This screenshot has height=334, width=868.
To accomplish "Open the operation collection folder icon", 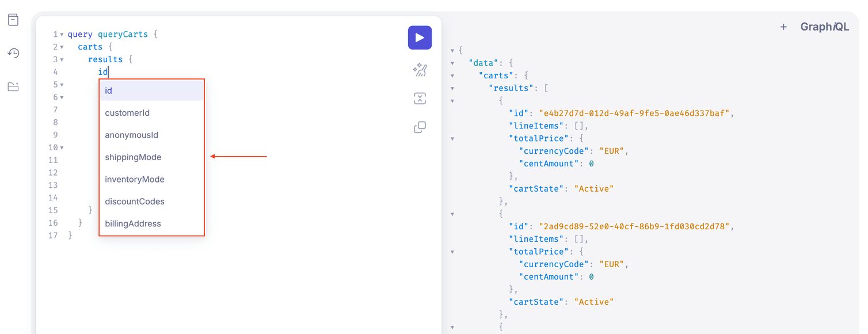I will [13, 87].
